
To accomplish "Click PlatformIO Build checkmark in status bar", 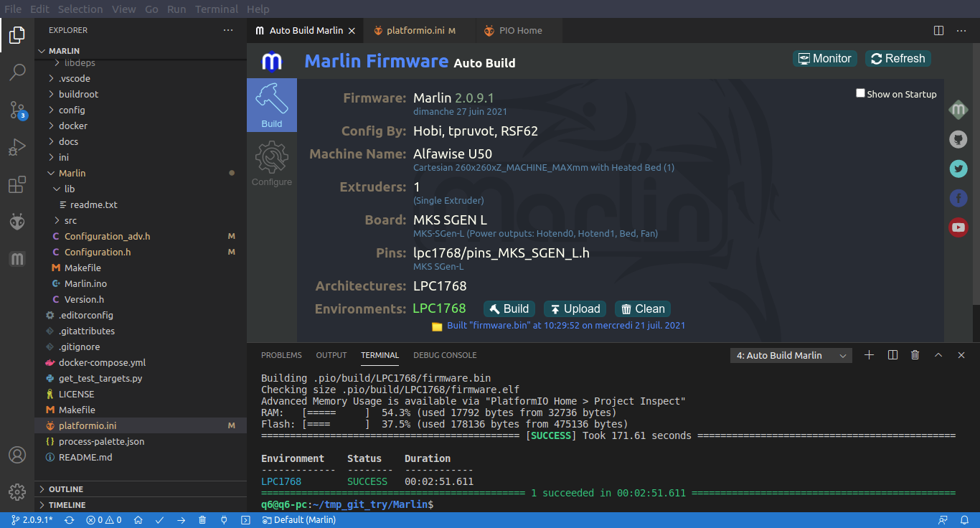I will point(159,520).
